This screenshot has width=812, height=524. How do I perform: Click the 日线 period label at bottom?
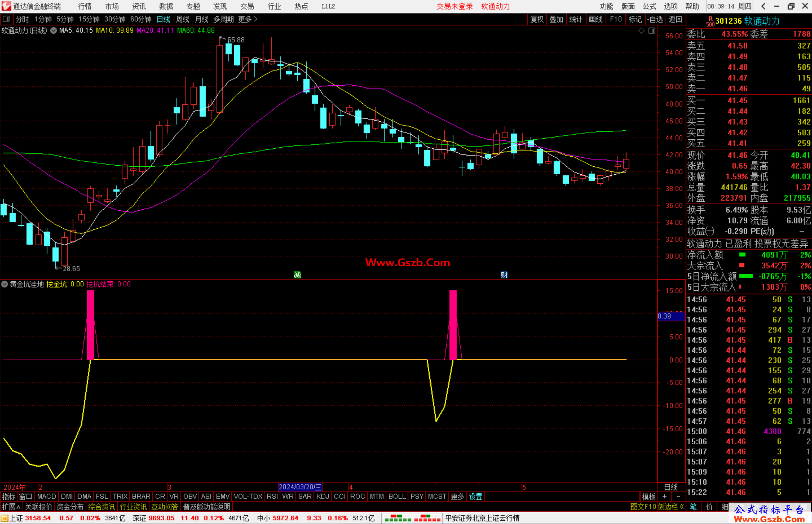(671, 487)
